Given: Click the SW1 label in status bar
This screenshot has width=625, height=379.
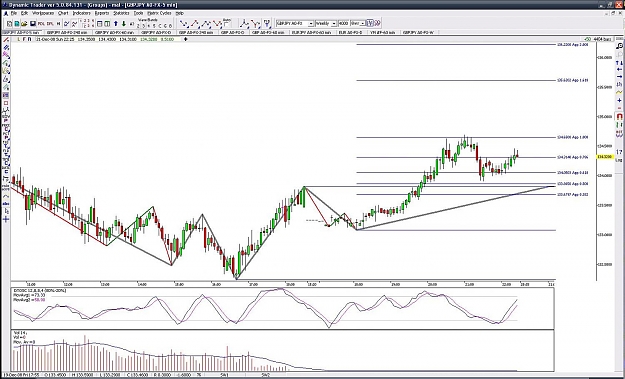Looking at the screenshot, I should pyautogui.click(x=224, y=375).
